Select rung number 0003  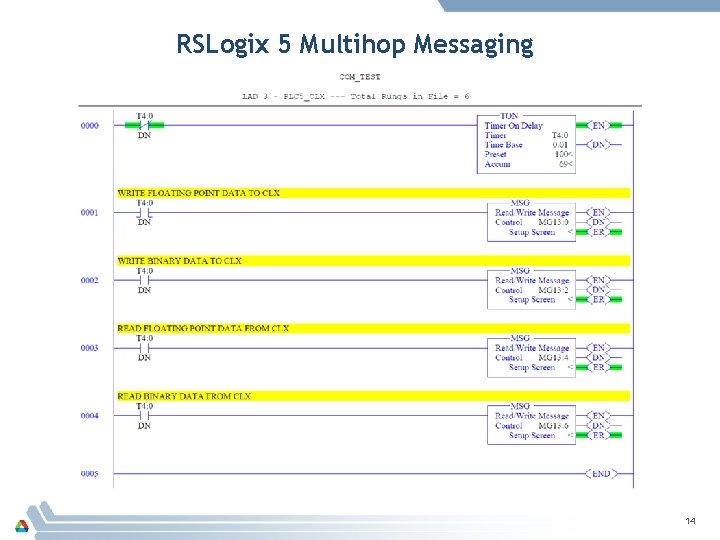[90, 348]
